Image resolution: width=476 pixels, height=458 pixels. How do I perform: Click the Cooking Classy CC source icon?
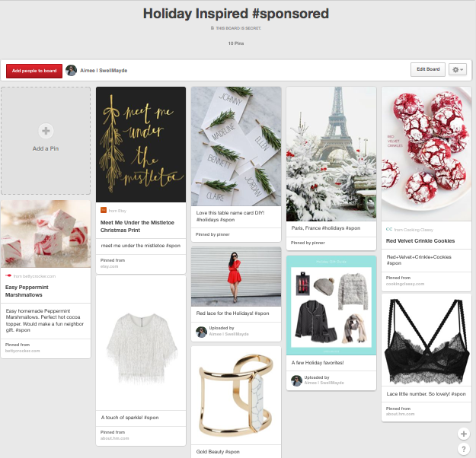pyautogui.click(x=389, y=229)
